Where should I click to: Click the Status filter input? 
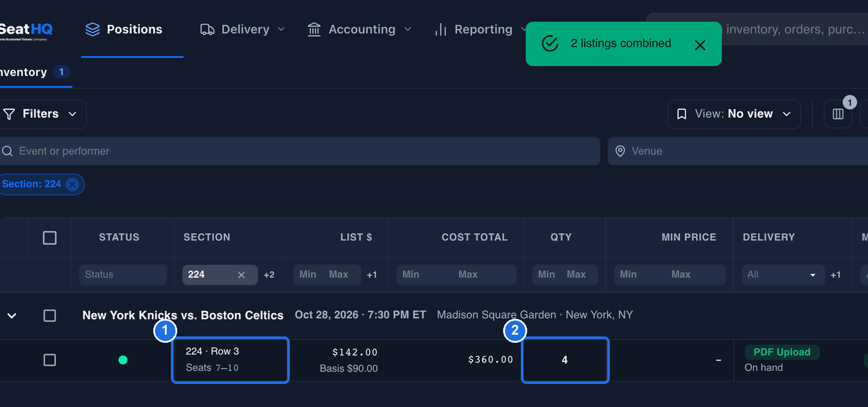click(x=122, y=275)
